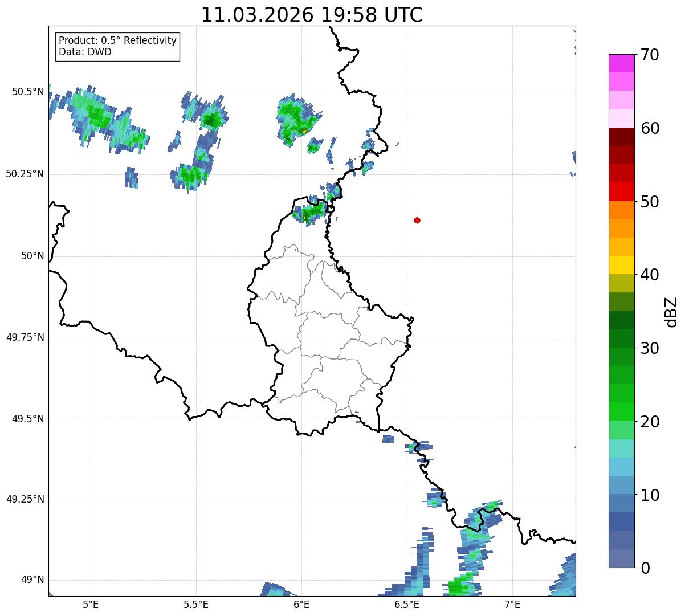Click the 49.25°N latitude label
The image size is (685, 616).
(x=25, y=499)
